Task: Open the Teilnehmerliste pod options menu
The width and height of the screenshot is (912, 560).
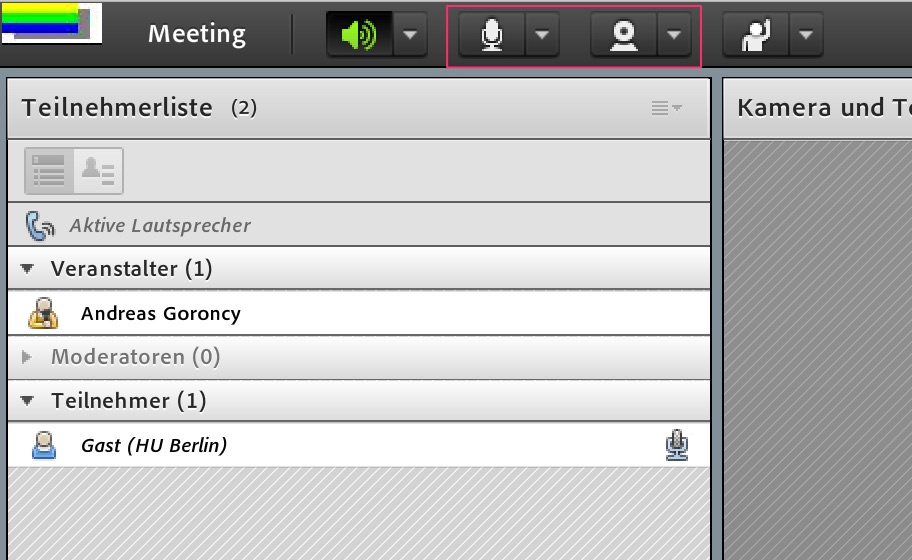Action: tap(666, 108)
